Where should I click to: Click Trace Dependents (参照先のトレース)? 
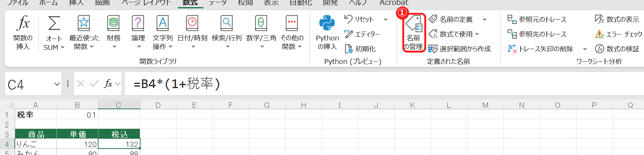[537, 34]
